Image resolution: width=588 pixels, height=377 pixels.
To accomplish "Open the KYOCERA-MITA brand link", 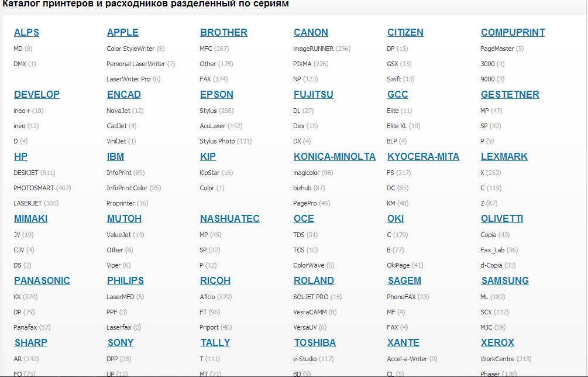I will pyautogui.click(x=424, y=156).
